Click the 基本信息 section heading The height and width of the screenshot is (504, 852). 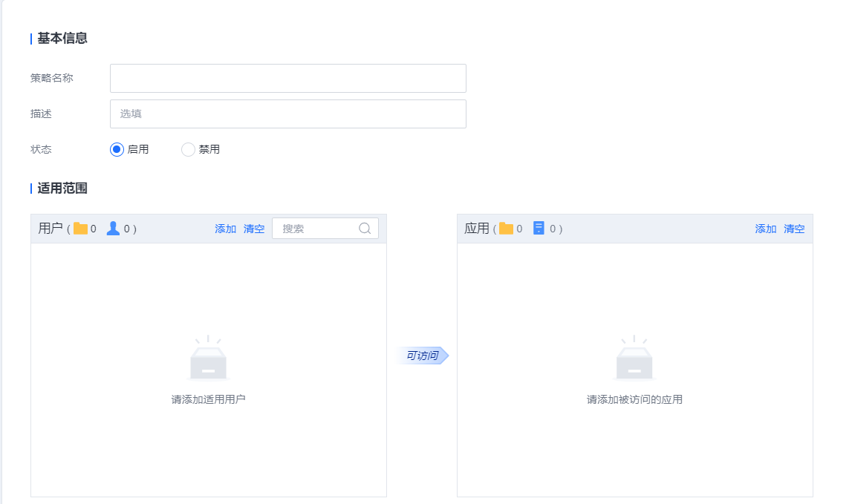[x=62, y=39]
